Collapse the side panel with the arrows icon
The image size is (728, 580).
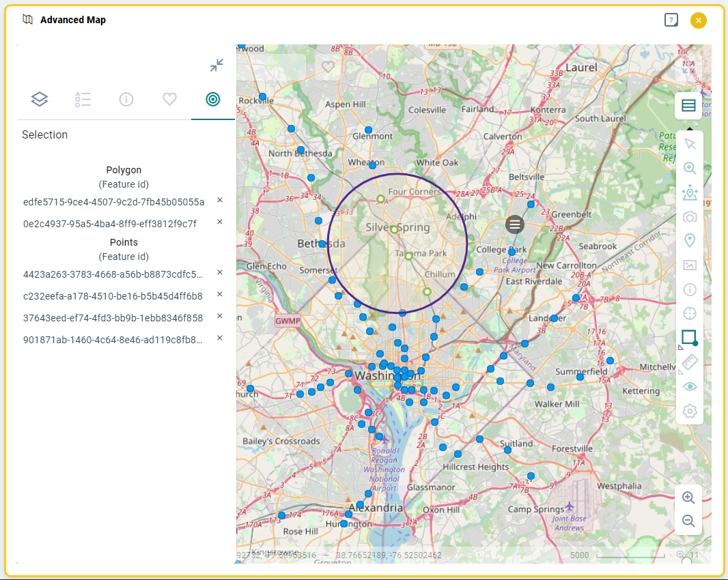[x=216, y=66]
